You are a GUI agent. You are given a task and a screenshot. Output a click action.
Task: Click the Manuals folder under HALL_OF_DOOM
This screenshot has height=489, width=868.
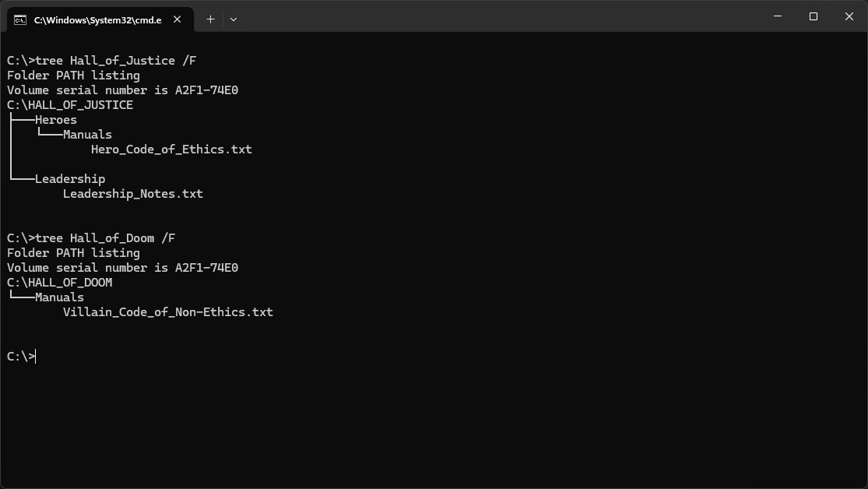click(59, 297)
